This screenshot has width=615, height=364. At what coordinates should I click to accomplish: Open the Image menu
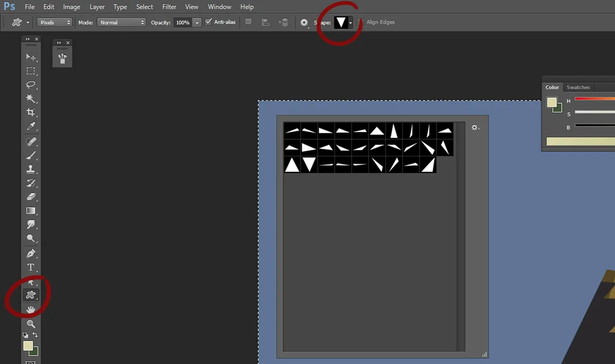click(x=72, y=7)
